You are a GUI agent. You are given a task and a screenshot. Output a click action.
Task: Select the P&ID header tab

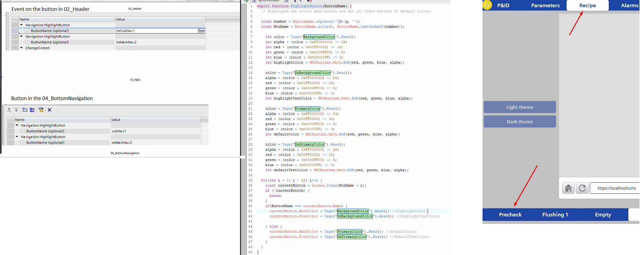coord(503,5)
